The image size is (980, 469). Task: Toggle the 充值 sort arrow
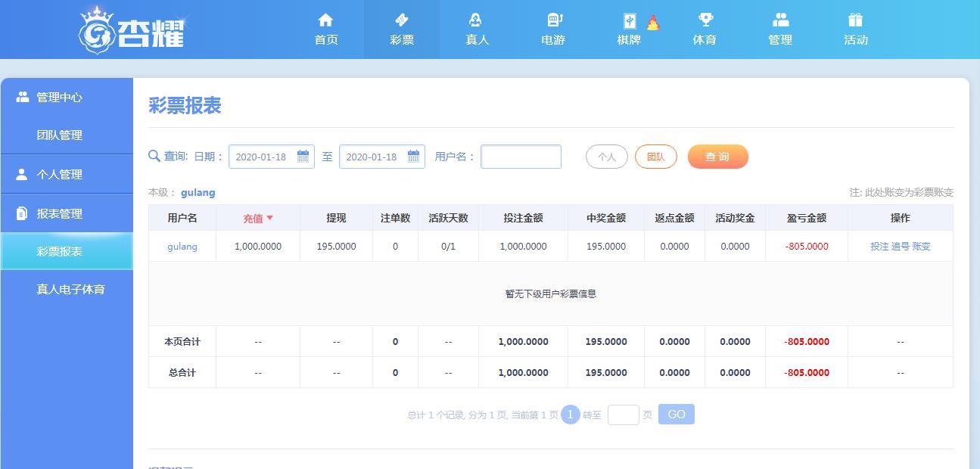[x=269, y=218]
